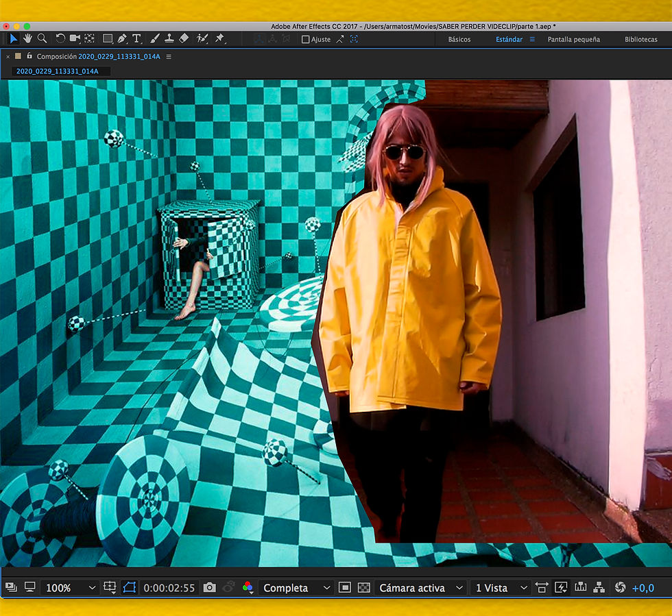Select the Rectangle shape tool
Screen dimensions: 672x616
[x=108, y=39]
